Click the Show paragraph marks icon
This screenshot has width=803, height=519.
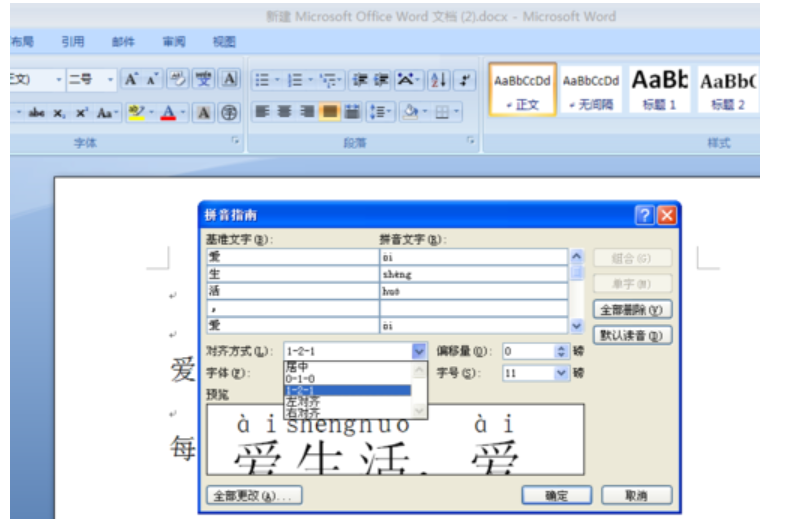click(x=465, y=80)
